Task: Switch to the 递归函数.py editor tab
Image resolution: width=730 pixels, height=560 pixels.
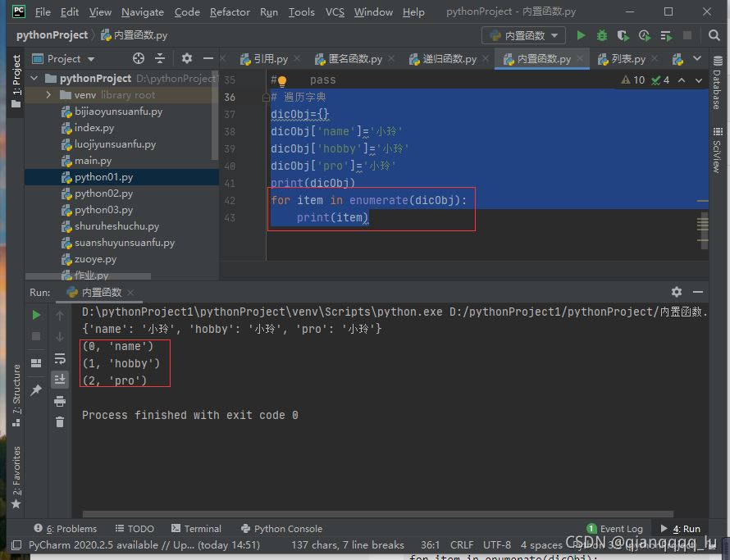Action: coord(449,59)
